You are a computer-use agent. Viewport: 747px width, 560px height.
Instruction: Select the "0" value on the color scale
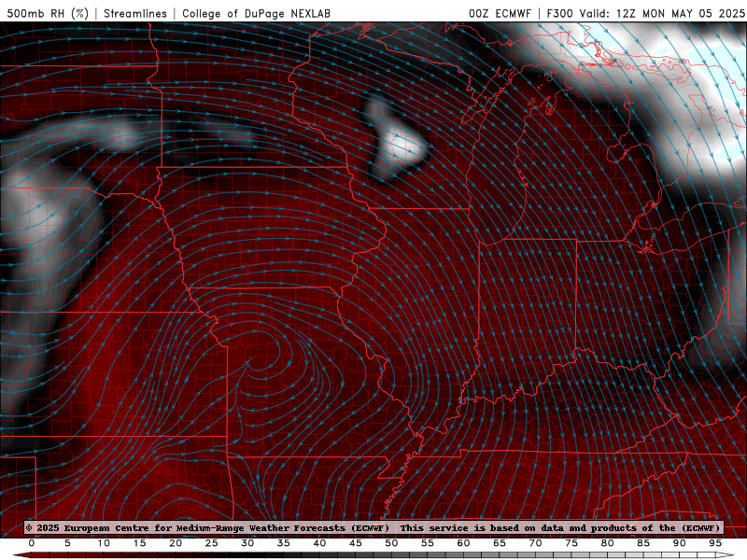coord(32,543)
